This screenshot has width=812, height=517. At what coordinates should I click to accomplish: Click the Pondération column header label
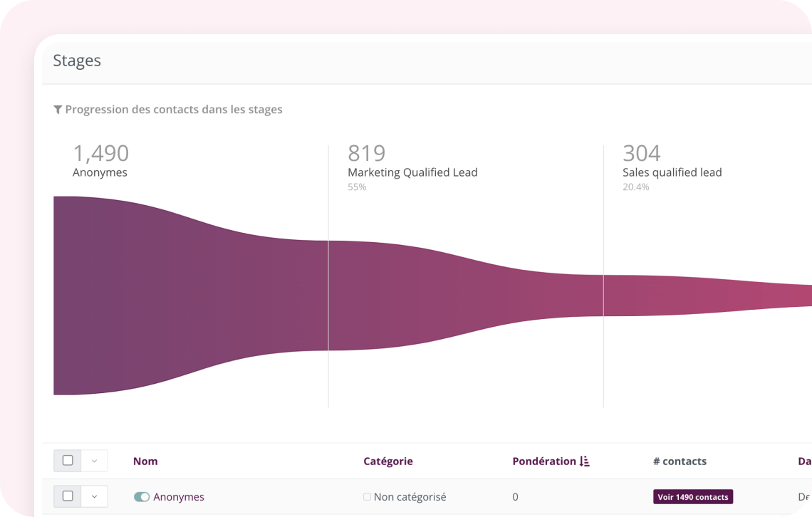point(543,461)
